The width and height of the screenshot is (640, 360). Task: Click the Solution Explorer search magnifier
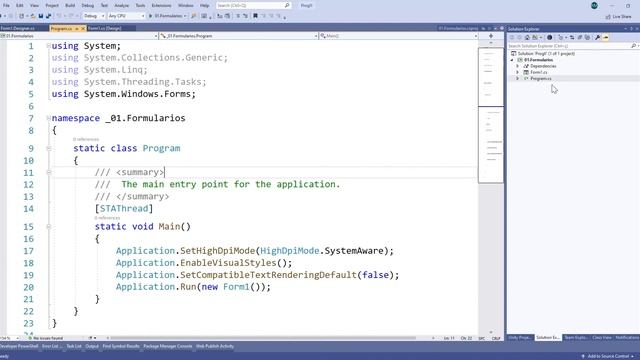click(x=633, y=46)
